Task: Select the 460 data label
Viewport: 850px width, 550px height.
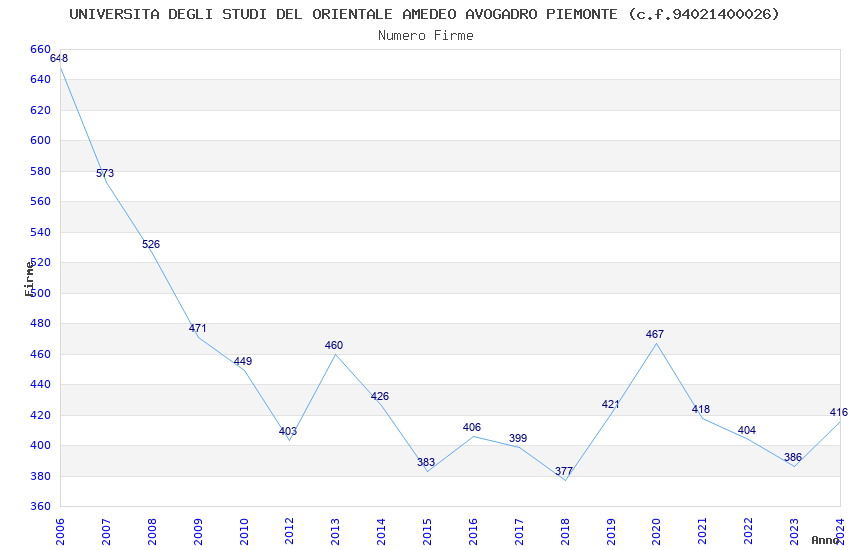Action: point(334,345)
